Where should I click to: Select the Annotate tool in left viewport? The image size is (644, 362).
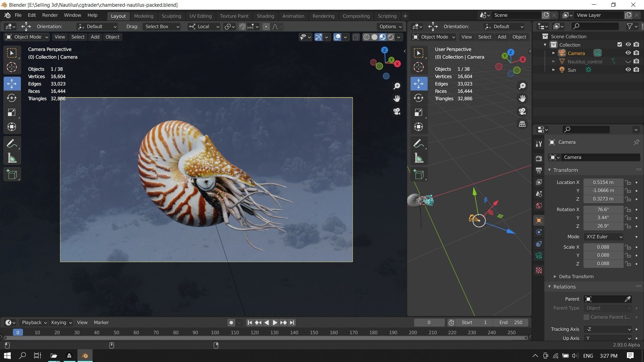[x=12, y=144]
